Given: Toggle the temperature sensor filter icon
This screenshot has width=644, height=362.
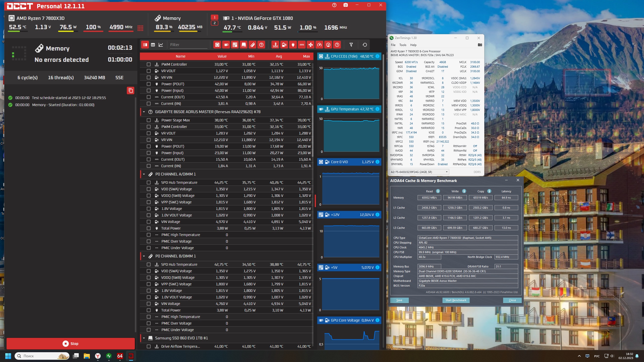Looking at the screenshot, I should (275, 45).
